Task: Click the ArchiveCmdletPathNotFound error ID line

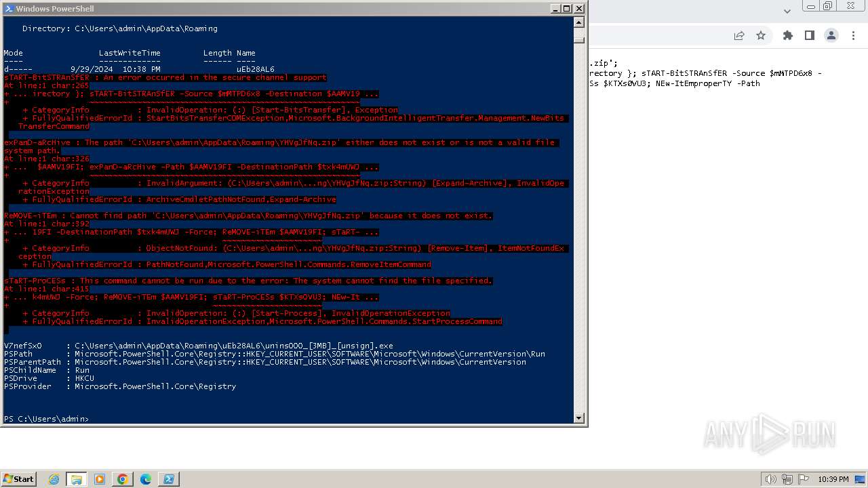Action: pyautogui.click(x=179, y=199)
